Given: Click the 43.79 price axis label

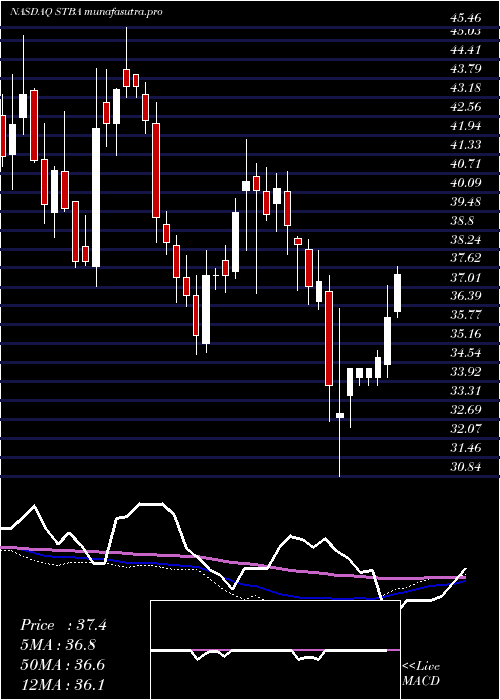Looking at the screenshot, I should (466, 69).
